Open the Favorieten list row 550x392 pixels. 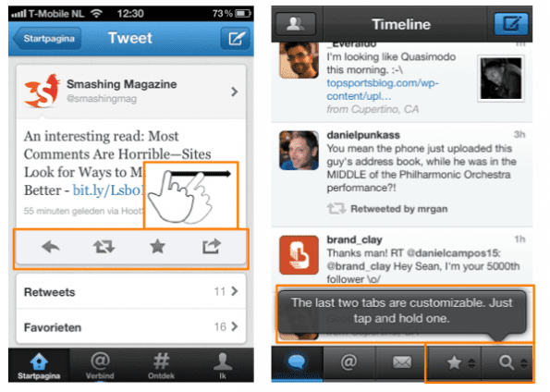point(131,326)
